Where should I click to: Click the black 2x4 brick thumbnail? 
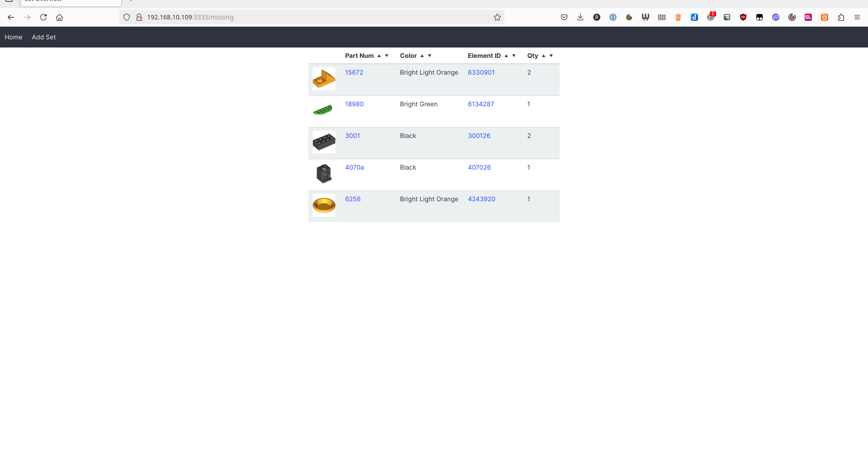[324, 142]
